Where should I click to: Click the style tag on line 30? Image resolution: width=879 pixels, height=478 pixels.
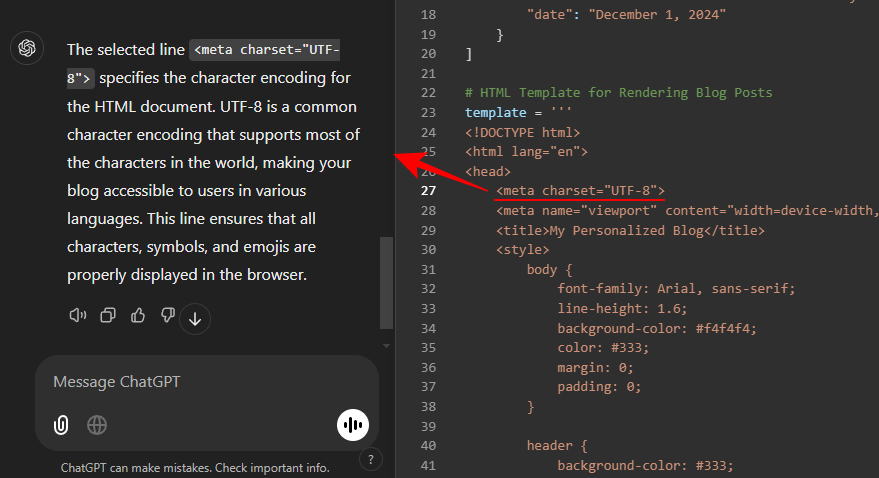coord(522,249)
